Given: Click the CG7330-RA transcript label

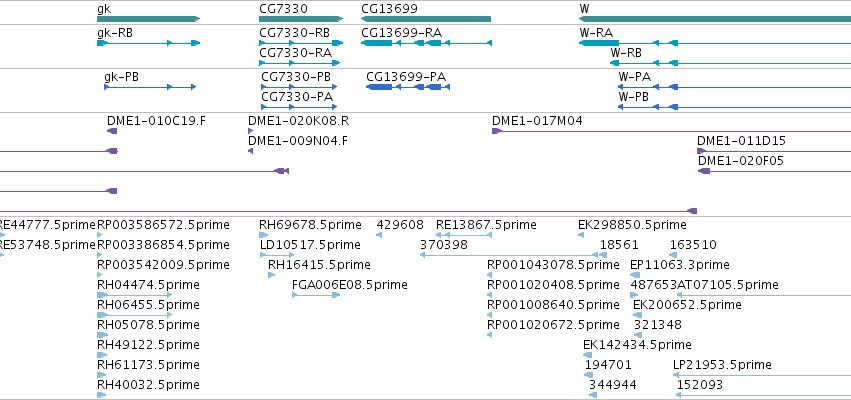Looking at the screenshot, I should [295, 53].
